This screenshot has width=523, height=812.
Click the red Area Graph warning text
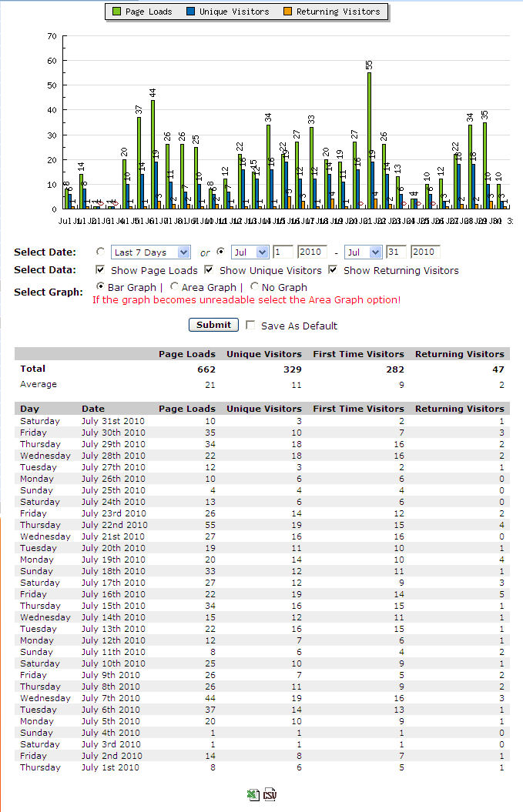click(246, 300)
